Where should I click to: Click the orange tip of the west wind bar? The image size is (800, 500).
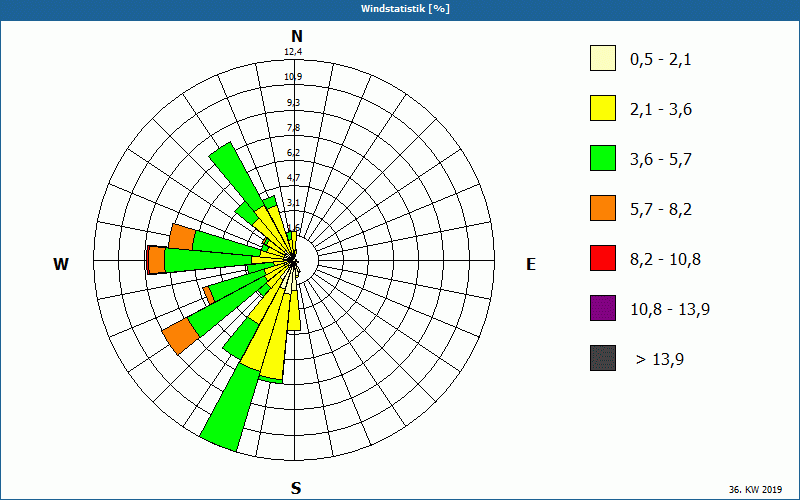click(156, 260)
